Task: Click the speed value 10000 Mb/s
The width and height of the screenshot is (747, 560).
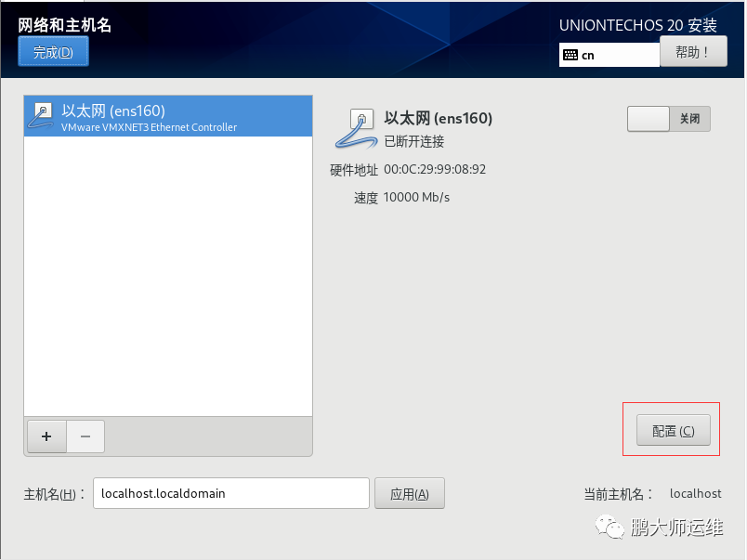Action: [416, 197]
